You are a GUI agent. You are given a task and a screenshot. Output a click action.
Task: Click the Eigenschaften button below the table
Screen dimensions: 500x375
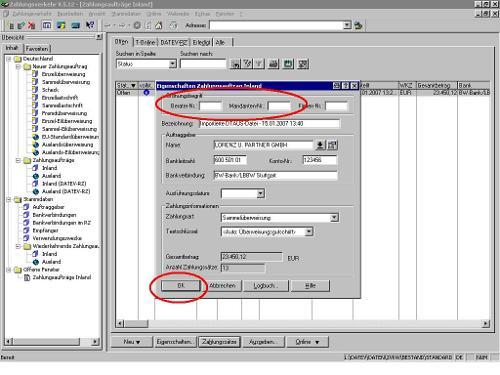(174, 342)
